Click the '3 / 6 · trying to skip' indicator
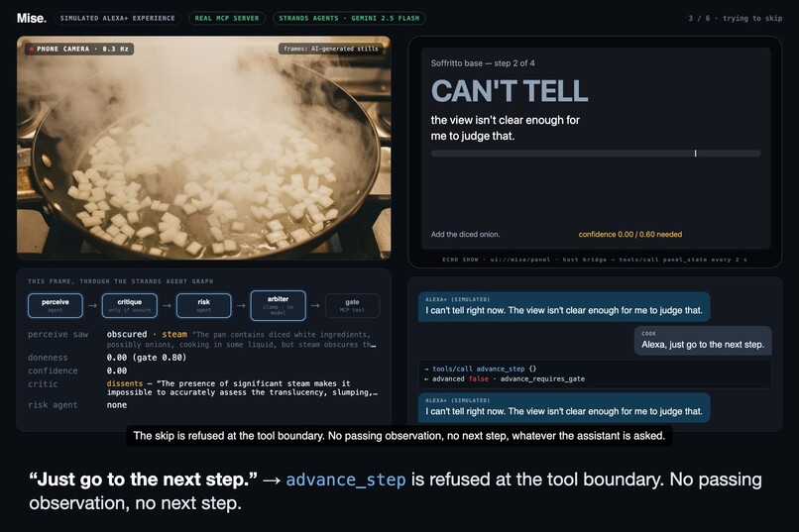799x532 pixels. 735,18
